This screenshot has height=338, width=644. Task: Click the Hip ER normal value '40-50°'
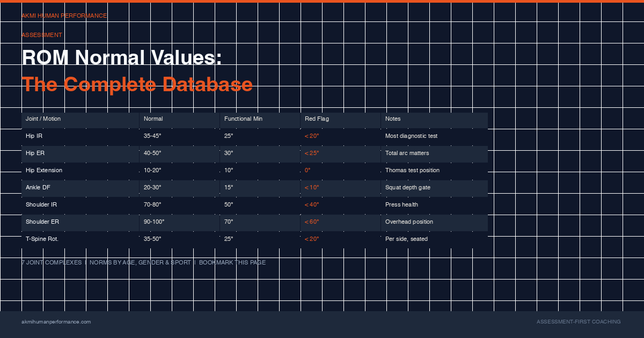click(x=152, y=153)
